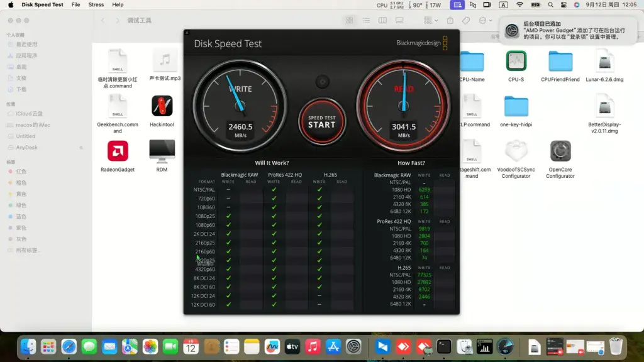Select the RDM app icon in Finder
This screenshot has height=362, width=644.
coord(162,151)
